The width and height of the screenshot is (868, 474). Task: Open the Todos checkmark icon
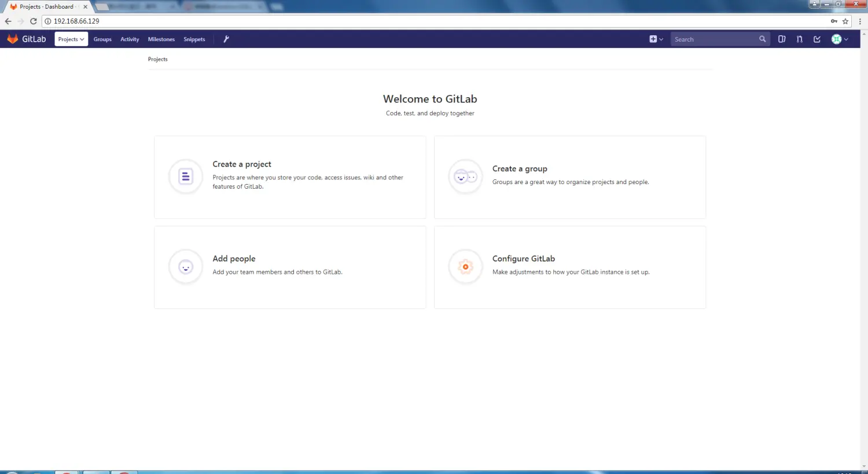[817, 39]
